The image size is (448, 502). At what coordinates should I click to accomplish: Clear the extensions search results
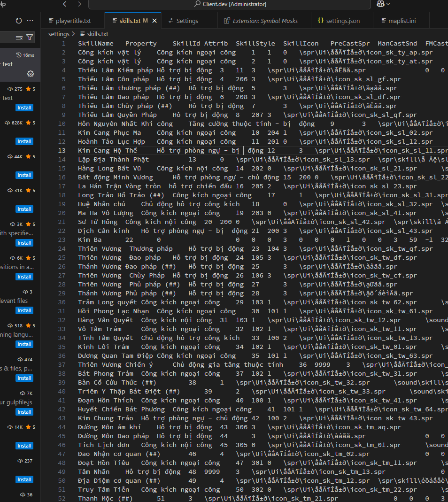pos(19,37)
